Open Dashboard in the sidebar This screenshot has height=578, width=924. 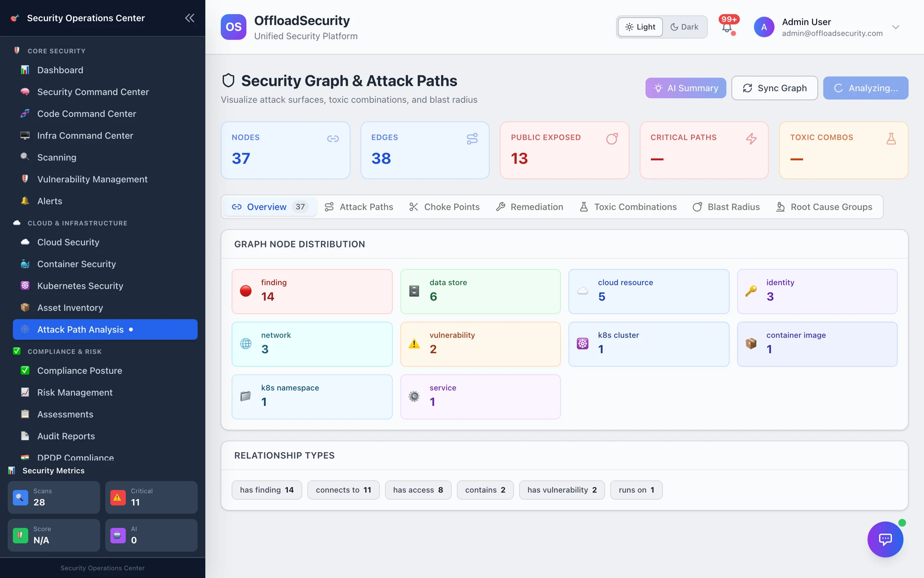pyautogui.click(x=105, y=70)
